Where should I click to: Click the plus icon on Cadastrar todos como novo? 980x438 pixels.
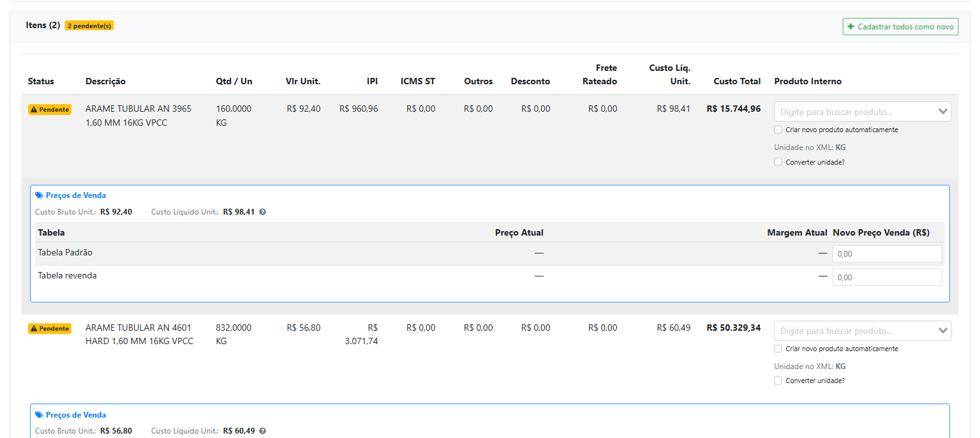click(x=850, y=27)
